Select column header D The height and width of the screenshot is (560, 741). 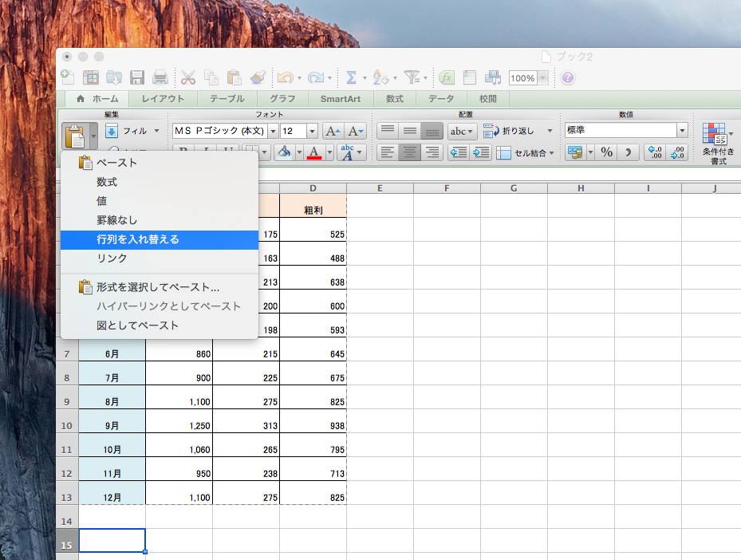click(313, 188)
